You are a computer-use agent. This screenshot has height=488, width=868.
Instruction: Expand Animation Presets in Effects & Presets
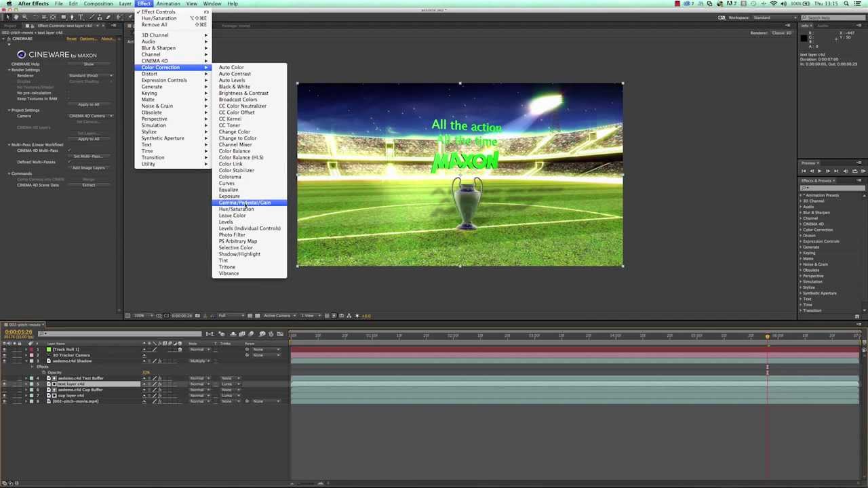[x=801, y=195]
